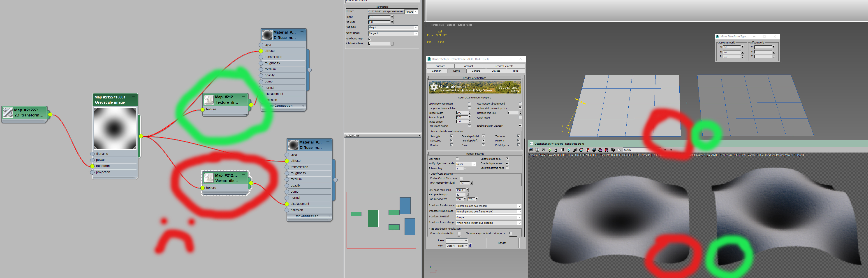Viewport: 868px width, 278px height.
Task: Open the Map type Height dropdown
Action: 393,28
